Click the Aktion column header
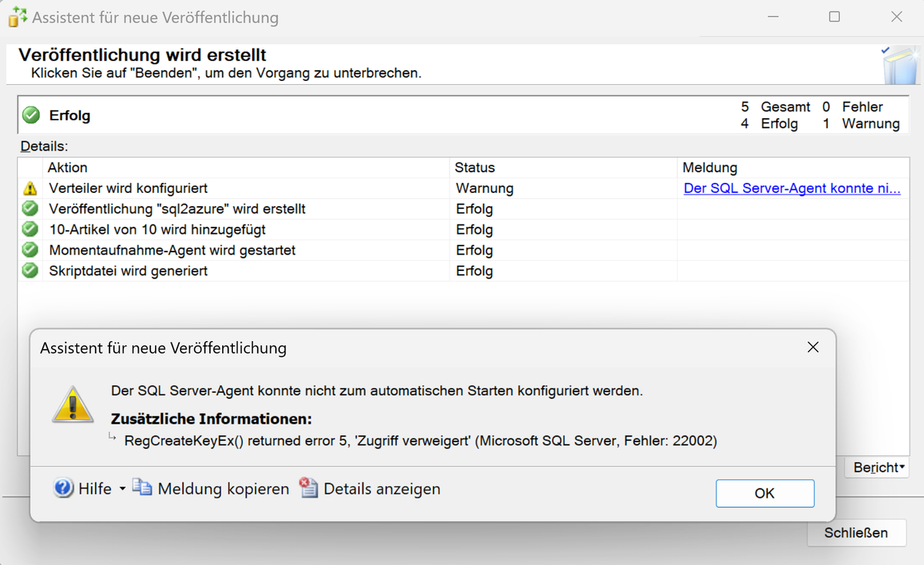The height and width of the screenshot is (565, 924). point(246,167)
